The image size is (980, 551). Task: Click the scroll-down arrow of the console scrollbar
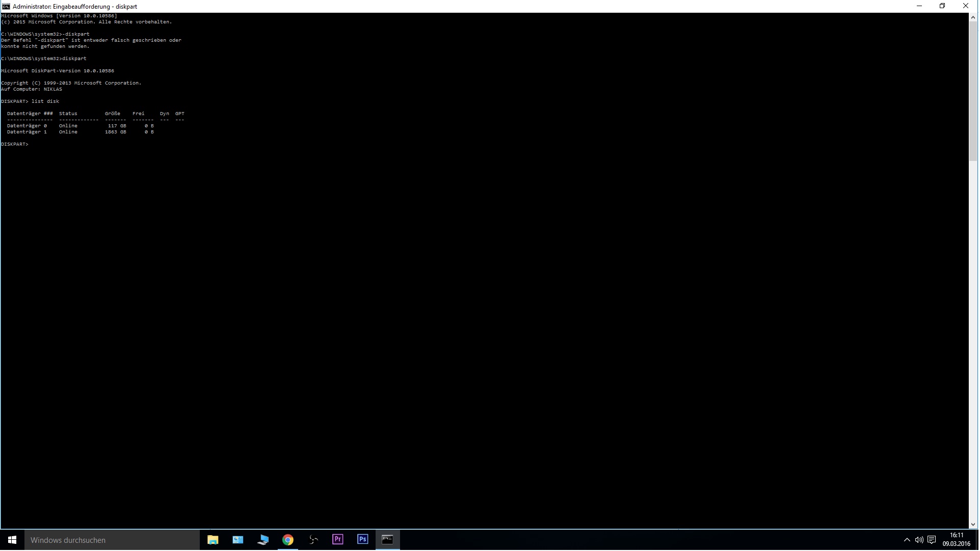(973, 525)
